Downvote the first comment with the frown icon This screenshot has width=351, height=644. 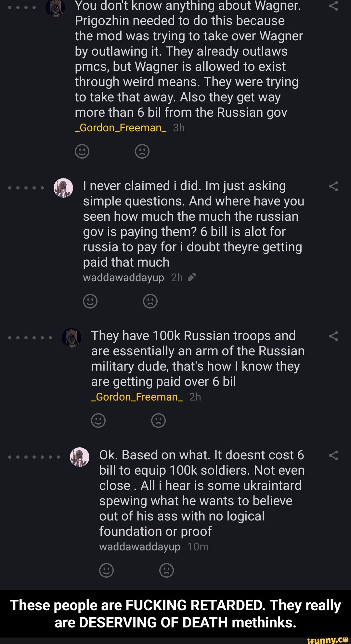pyautogui.click(x=142, y=151)
